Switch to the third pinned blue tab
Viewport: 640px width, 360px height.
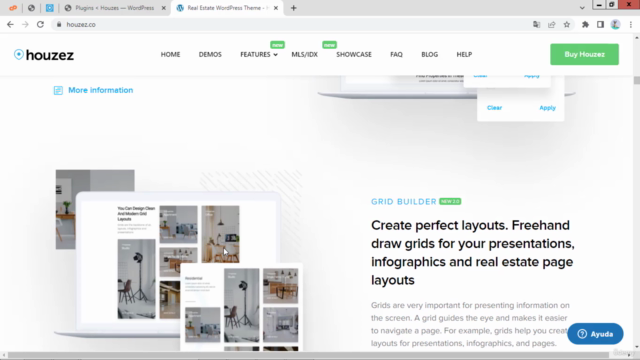[49, 8]
